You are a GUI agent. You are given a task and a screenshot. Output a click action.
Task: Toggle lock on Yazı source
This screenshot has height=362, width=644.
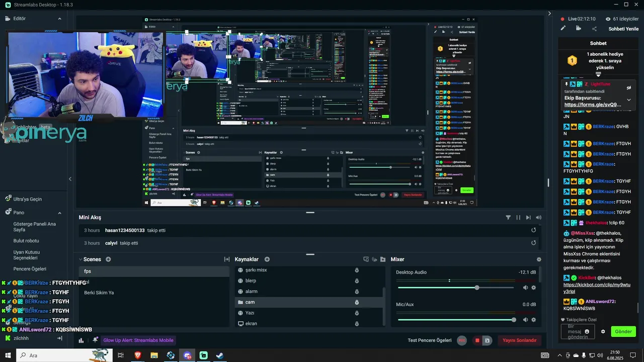[x=357, y=313]
